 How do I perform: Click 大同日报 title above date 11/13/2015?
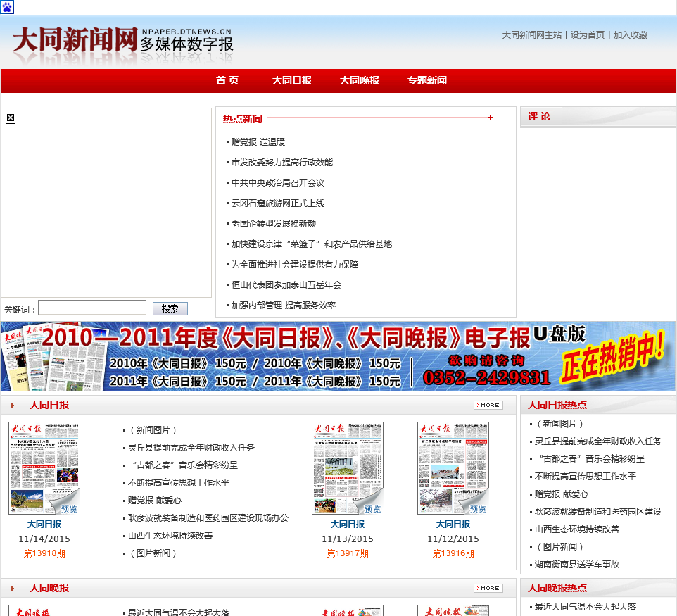[348, 524]
